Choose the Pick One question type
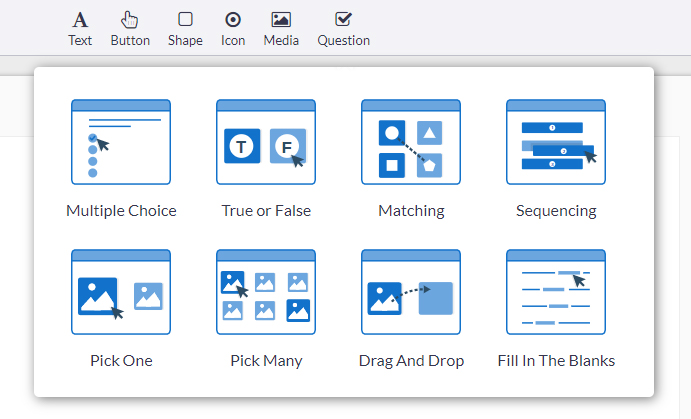 (121, 292)
